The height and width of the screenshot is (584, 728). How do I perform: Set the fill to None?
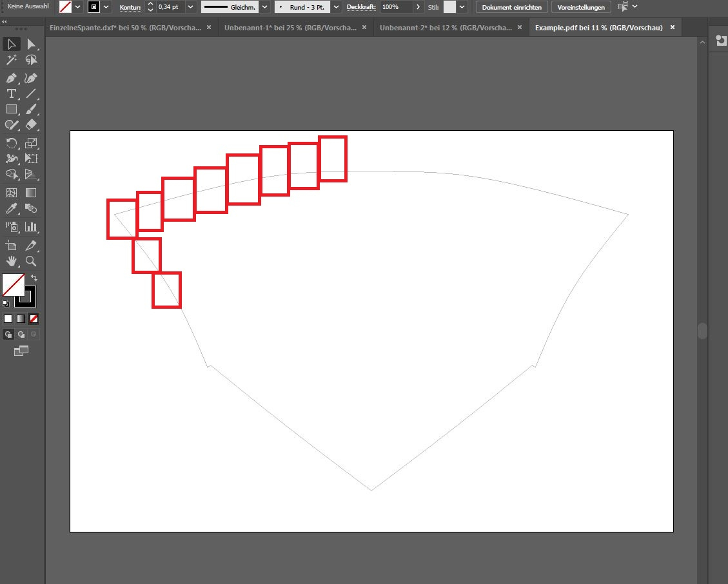[33, 318]
